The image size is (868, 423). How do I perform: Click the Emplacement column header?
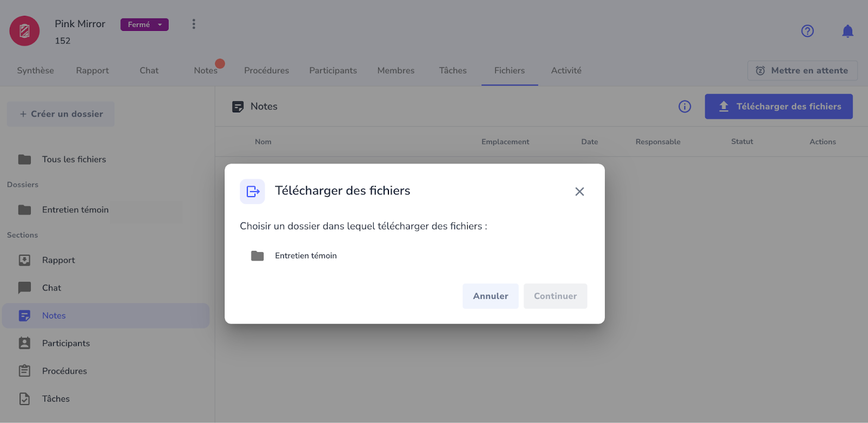click(505, 142)
